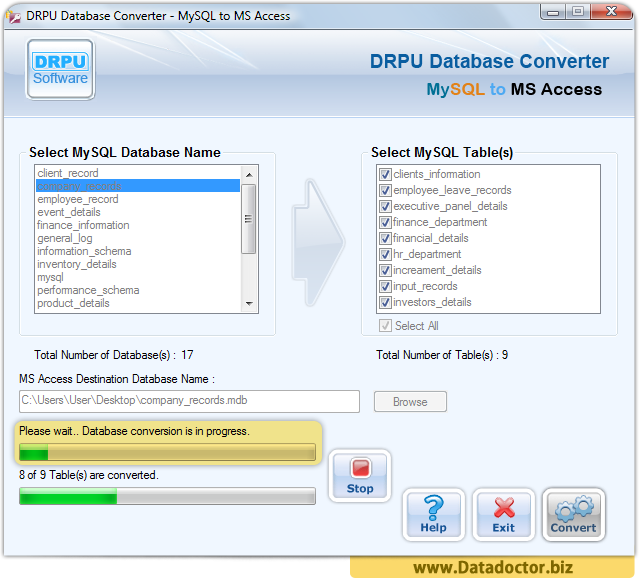Click 'Total Number of Database(s) : 17' text
Viewport: 639px width, 578px height.
(114, 355)
